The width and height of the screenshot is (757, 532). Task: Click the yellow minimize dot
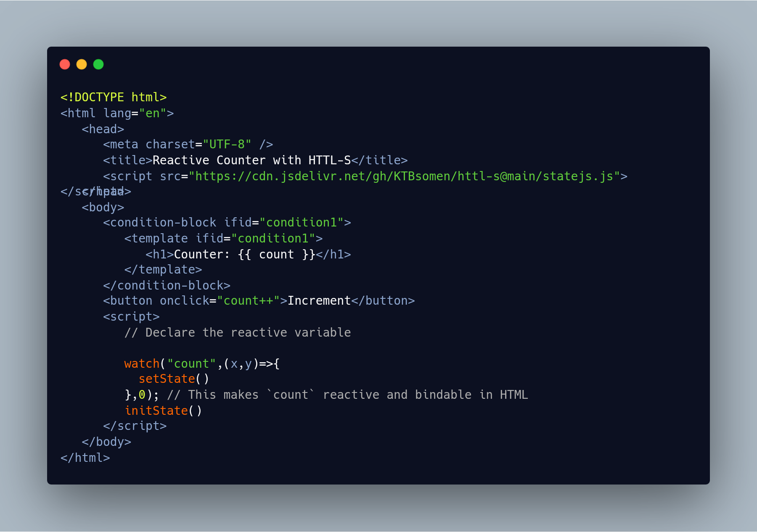click(82, 64)
